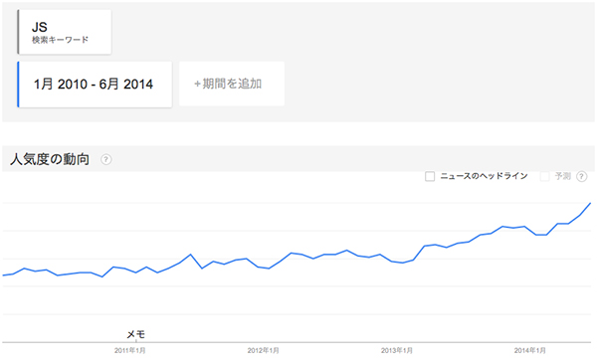
Task: Select the メモ marker on the timeline
Action: pyautogui.click(x=136, y=335)
